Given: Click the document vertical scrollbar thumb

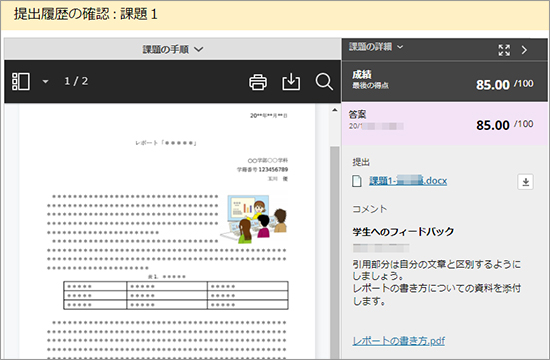Looking at the screenshot, I should pyautogui.click(x=335, y=252).
